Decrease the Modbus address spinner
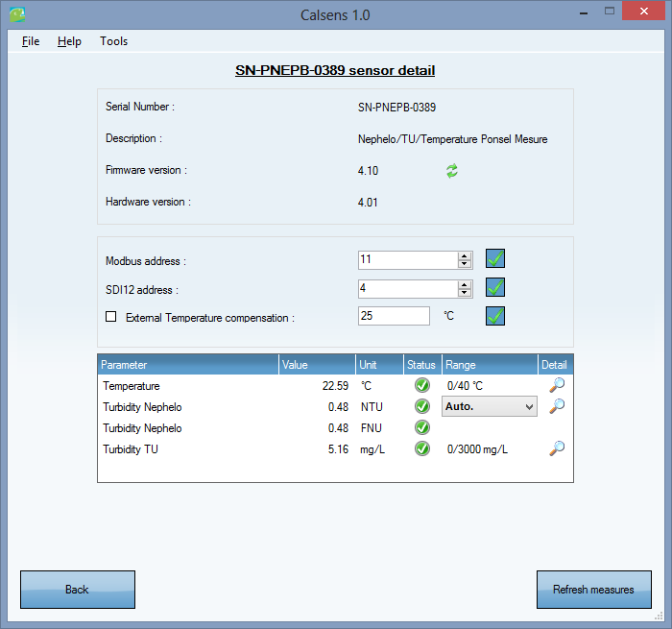Screen dimensions: 672x629 pyautogui.click(x=464, y=264)
